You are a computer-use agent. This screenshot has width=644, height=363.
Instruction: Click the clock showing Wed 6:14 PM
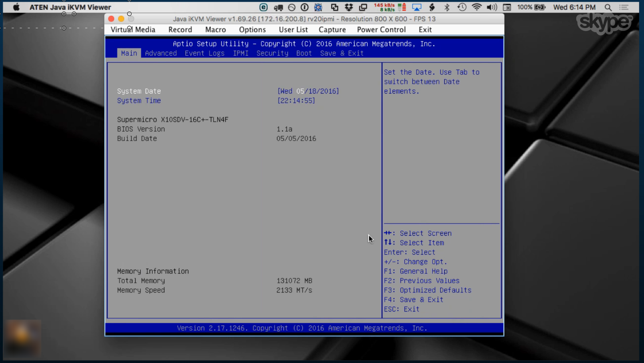tap(574, 7)
